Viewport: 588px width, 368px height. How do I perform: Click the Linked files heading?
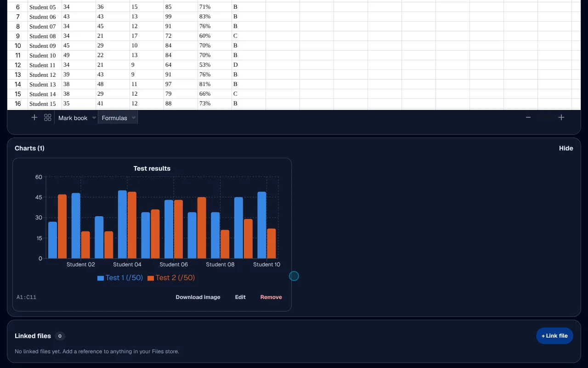pyautogui.click(x=33, y=336)
